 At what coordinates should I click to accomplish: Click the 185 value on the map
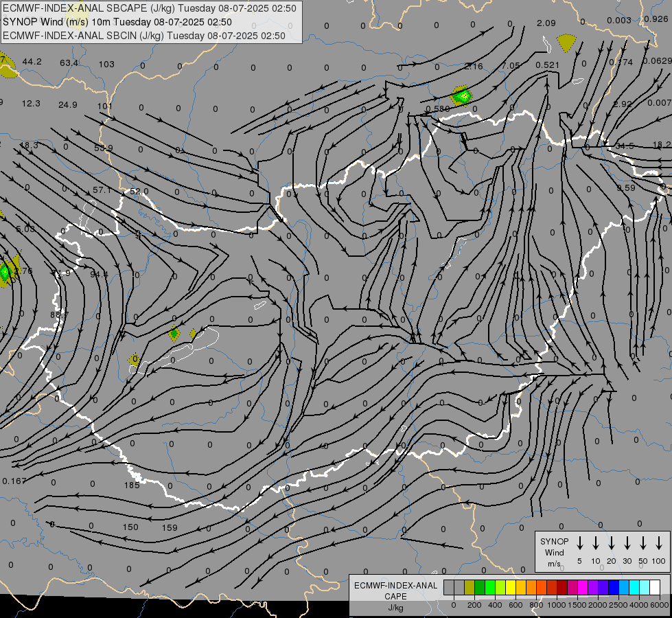(x=132, y=485)
